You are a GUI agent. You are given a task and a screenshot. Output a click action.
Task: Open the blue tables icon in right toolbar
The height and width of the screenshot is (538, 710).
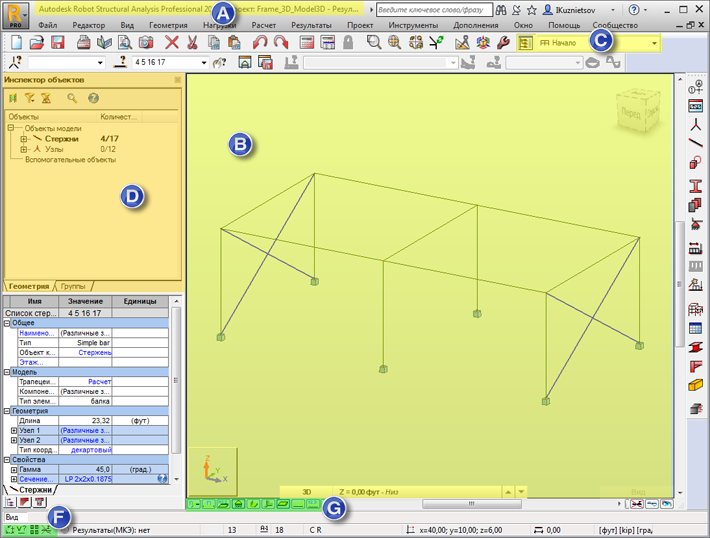point(696,328)
